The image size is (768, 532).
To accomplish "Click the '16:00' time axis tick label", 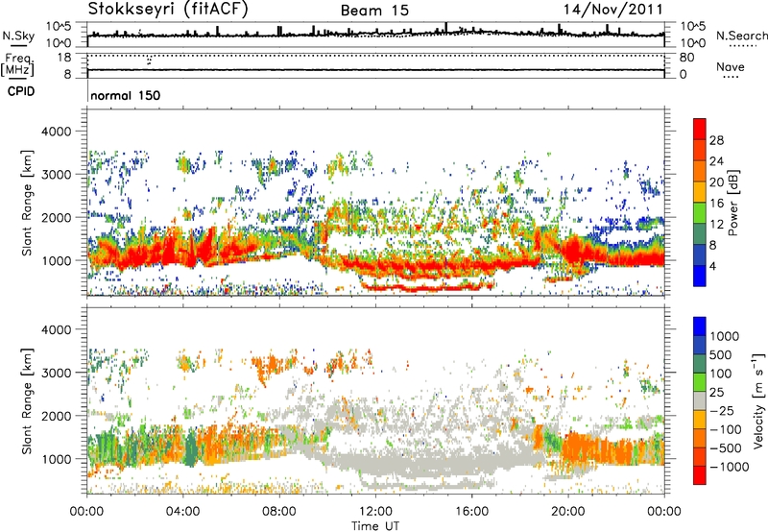I will click(x=471, y=512).
